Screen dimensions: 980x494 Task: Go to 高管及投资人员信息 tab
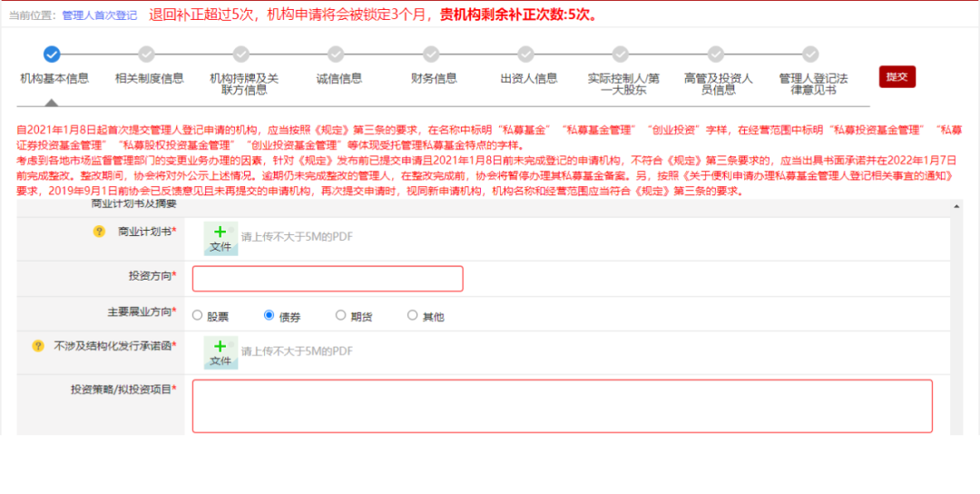pos(718,84)
